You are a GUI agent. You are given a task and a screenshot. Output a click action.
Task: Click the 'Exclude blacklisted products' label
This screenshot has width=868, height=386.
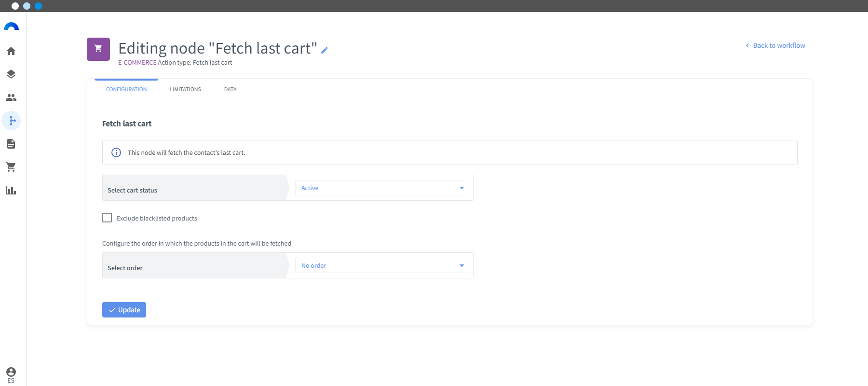pos(157,218)
